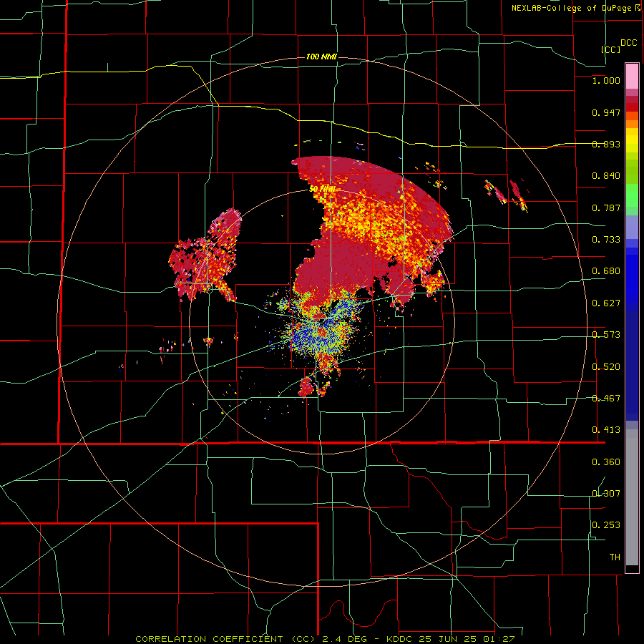The width and height of the screenshot is (644, 644).
Task: Click the 100 NMI range ring label
Action: 321,57
